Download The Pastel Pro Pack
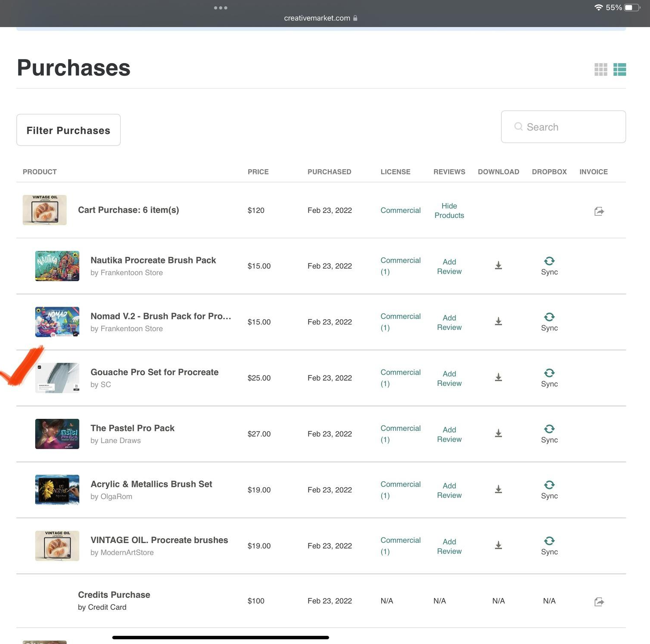Viewport: 650px width, 644px height. point(498,433)
